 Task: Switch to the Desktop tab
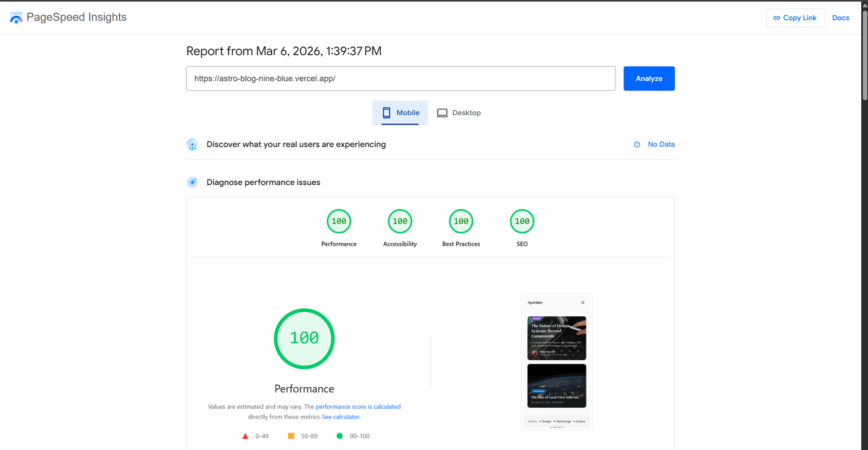(x=458, y=113)
